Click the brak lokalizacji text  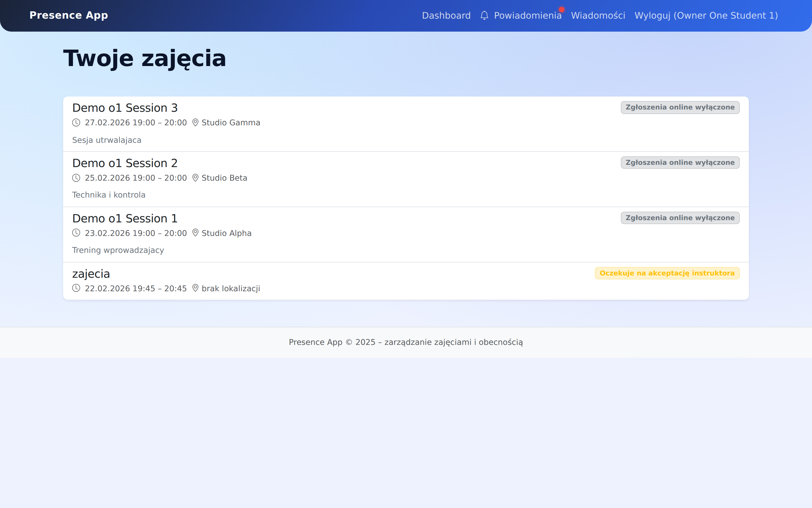tap(231, 289)
